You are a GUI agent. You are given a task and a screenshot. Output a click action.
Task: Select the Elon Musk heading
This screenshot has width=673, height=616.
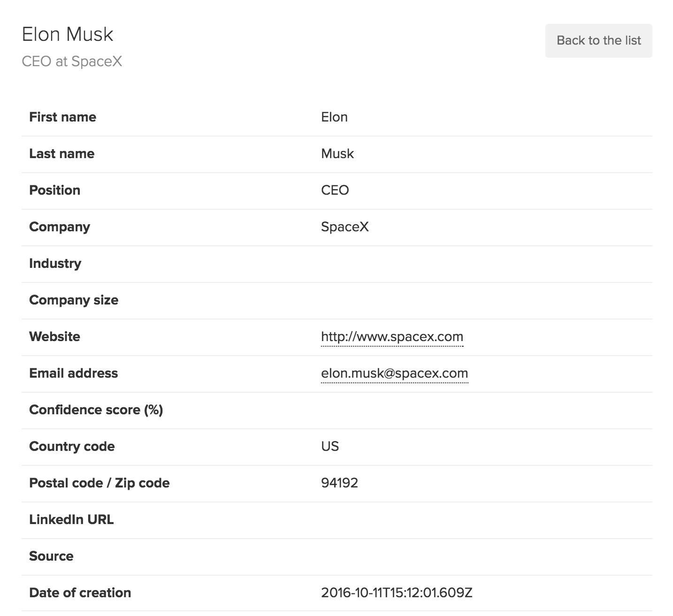point(68,34)
